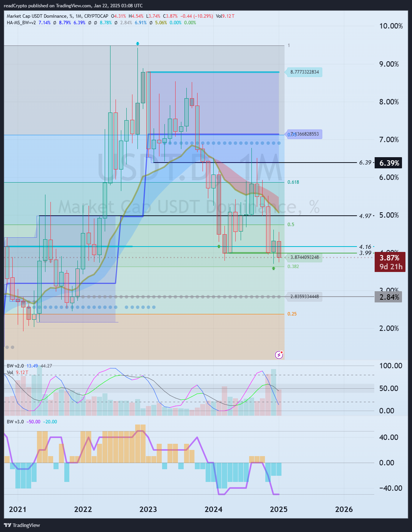Click the Fibonacci level 1 label
412x532 pixels.
click(x=289, y=45)
